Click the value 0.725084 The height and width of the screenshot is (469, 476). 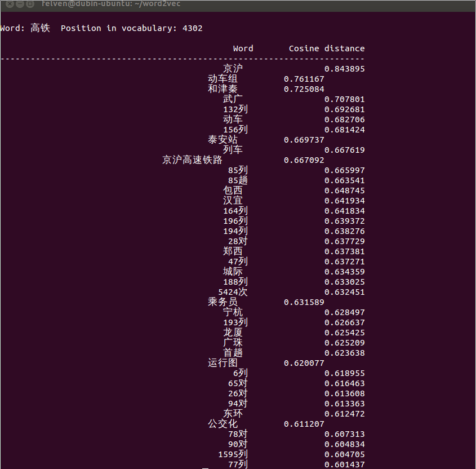[304, 89]
